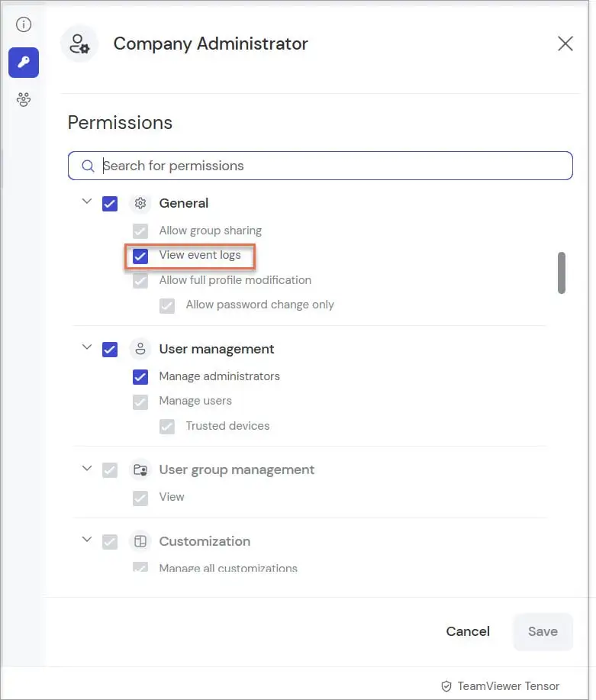Toggle the Manage administrators checkbox
Screen dimensions: 596x700
point(140,377)
